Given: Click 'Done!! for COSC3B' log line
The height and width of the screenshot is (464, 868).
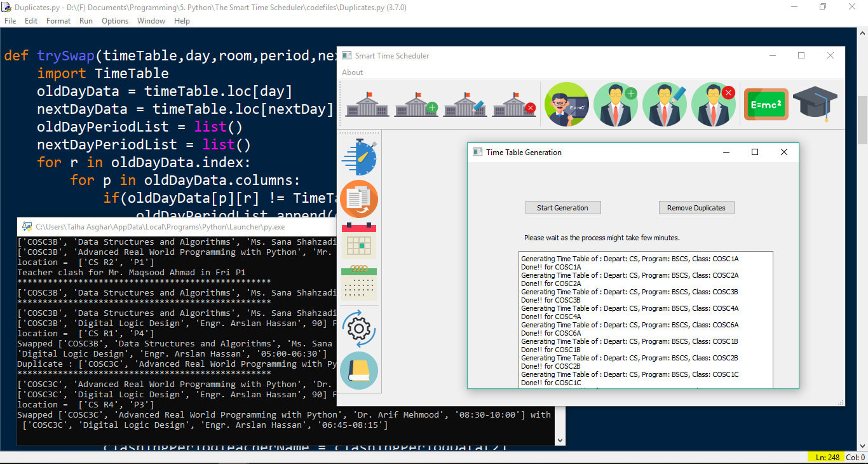Looking at the screenshot, I should pos(551,300).
